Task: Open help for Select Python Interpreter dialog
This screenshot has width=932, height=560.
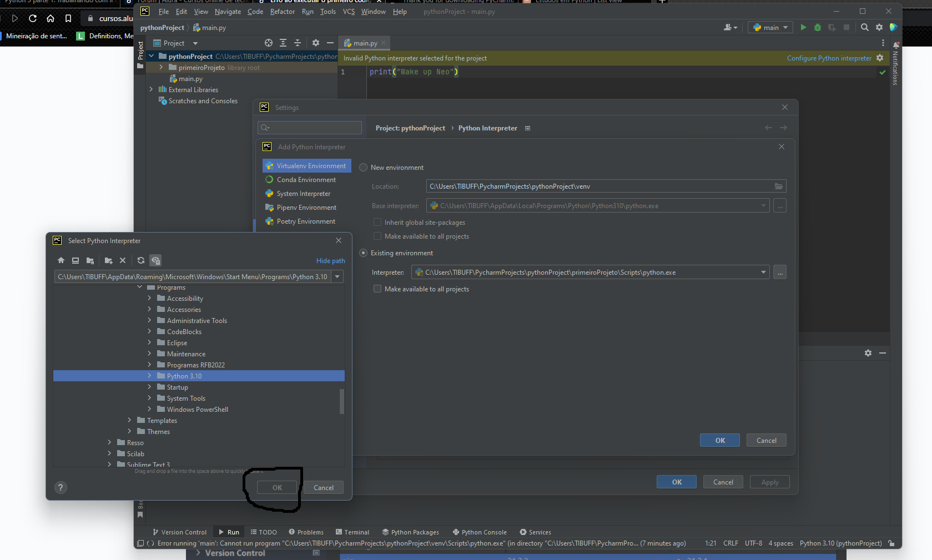Action: click(61, 487)
